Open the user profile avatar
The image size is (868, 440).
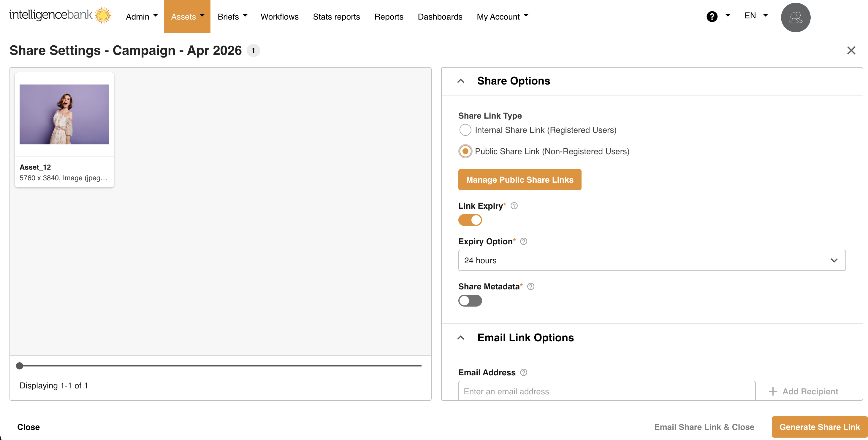795,17
